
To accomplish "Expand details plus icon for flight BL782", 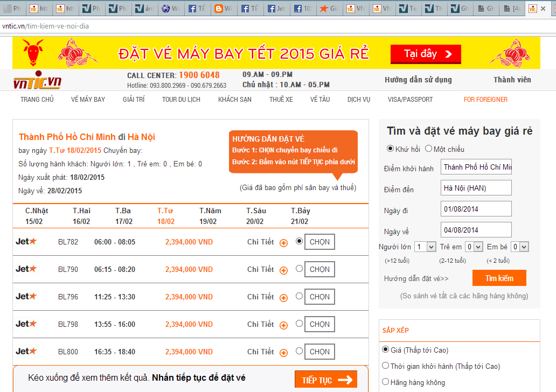I will (x=284, y=243).
